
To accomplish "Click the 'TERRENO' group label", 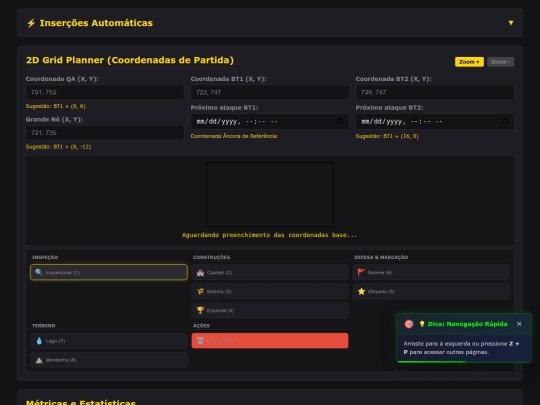I will (44, 325).
